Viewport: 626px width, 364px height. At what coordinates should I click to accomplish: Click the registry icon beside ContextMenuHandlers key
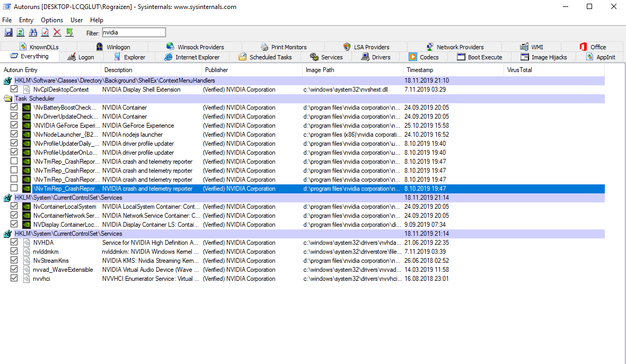tap(7, 81)
